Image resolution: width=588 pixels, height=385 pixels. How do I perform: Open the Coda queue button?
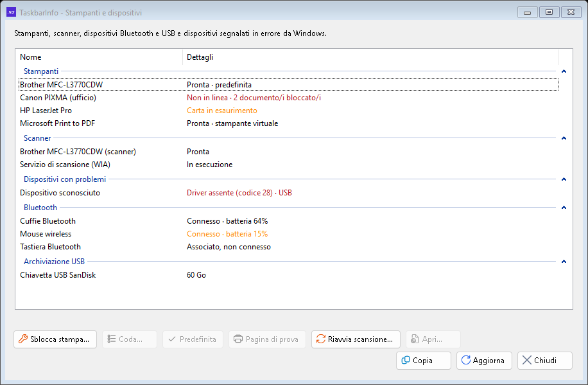click(x=130, y=339)
